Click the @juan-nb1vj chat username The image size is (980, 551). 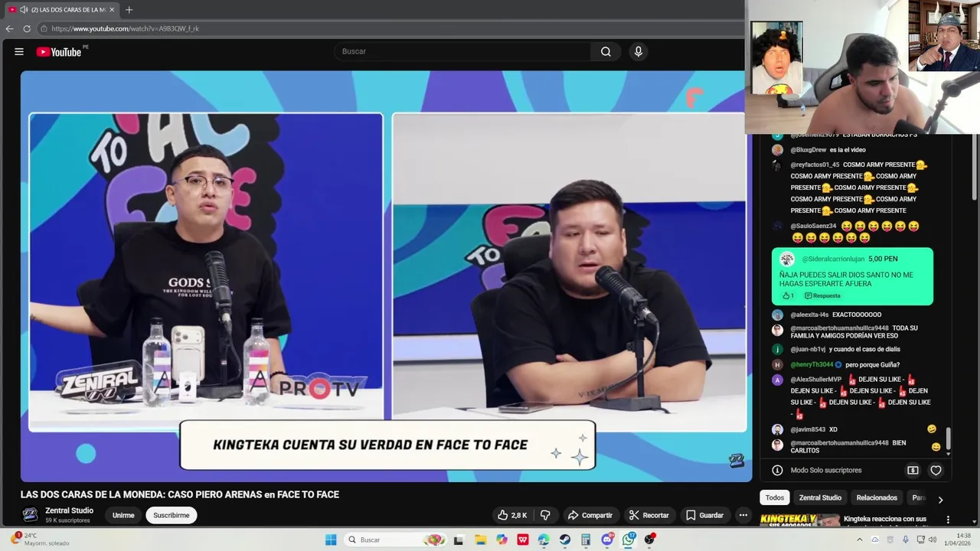(808, 349)
